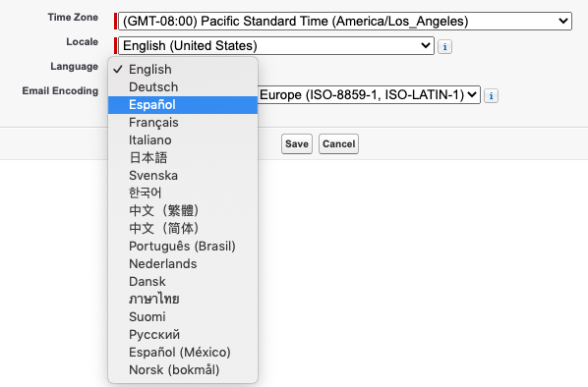Select Suomi language option

[183, 316]
